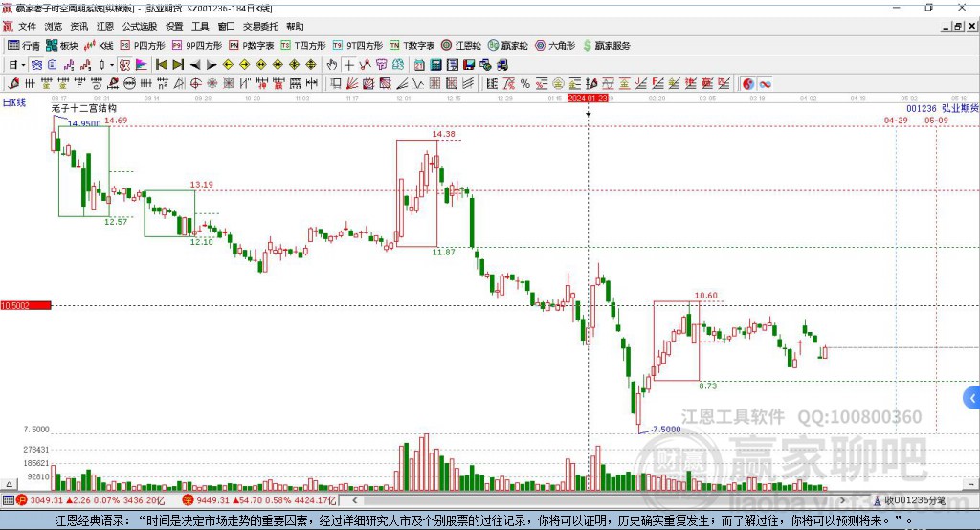Open the P数字表 tool

point(252,46)
